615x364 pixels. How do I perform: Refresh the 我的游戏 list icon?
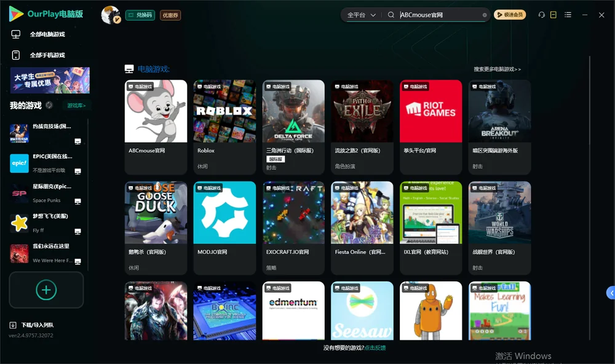pyautogui.click(x=49, y=105)
